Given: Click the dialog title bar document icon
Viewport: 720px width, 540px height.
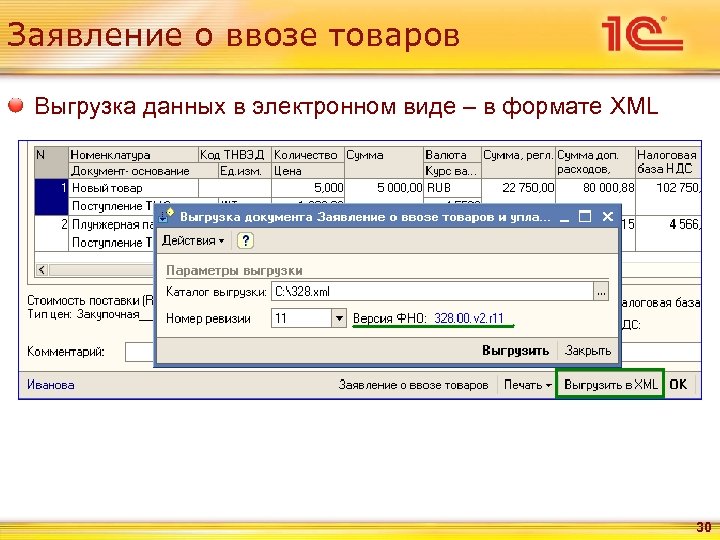Looking at the screenshot, I should click(166, 215).
